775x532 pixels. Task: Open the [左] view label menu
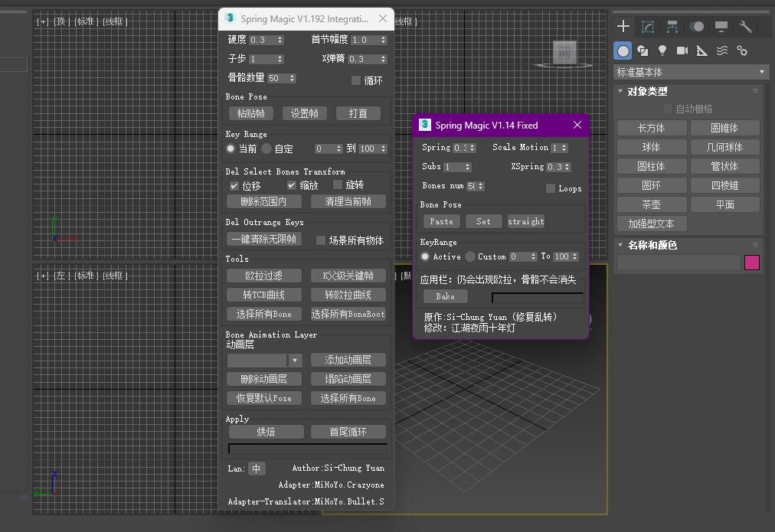click(60, 275)
